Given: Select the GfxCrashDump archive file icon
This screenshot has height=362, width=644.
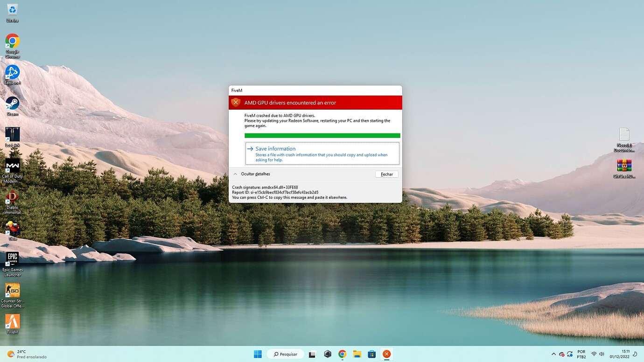Looking at the screenshot, I should pos(624,168).
